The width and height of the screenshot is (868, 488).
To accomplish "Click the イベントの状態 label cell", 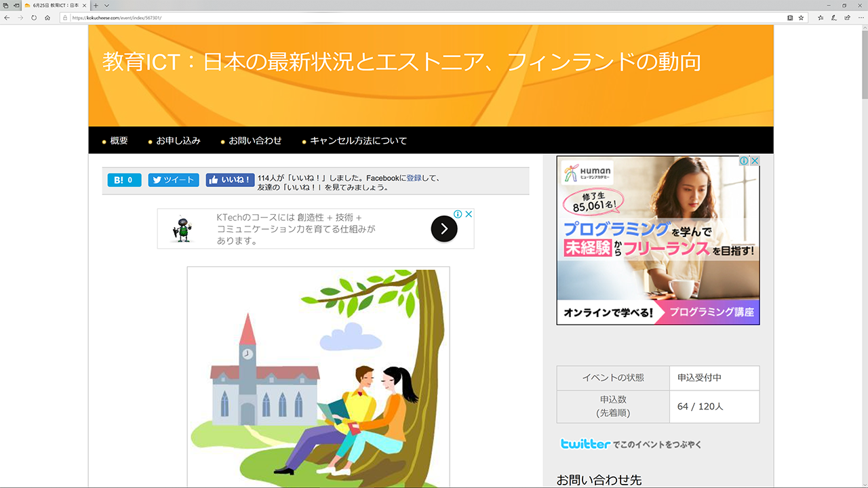I will point(613,378).
